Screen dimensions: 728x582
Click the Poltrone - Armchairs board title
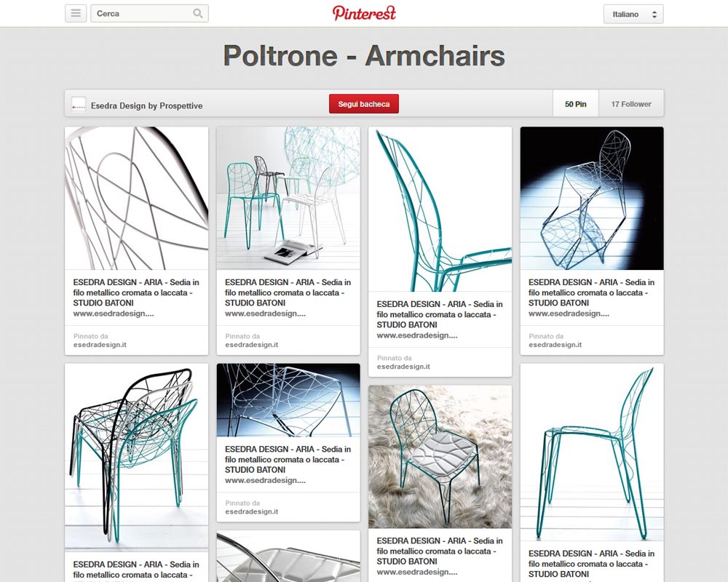pyautogui.click(x=364, y=56)
